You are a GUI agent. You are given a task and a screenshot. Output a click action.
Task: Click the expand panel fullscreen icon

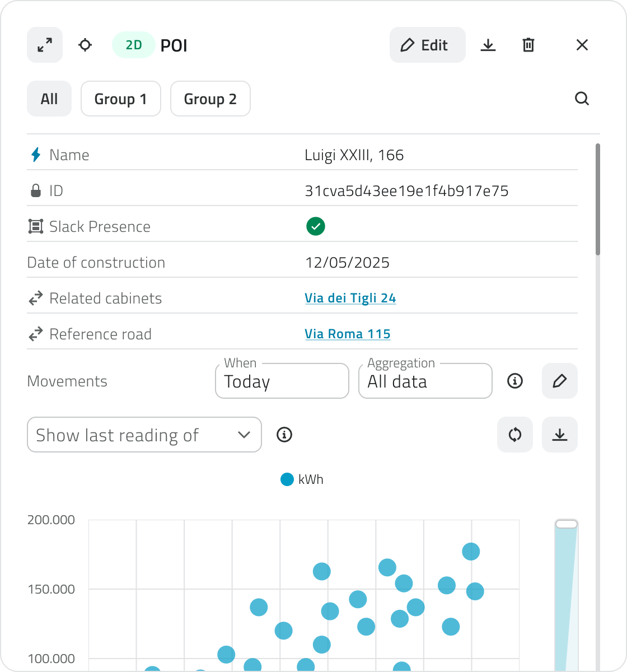pyautogui.click(x=45, y=45)
